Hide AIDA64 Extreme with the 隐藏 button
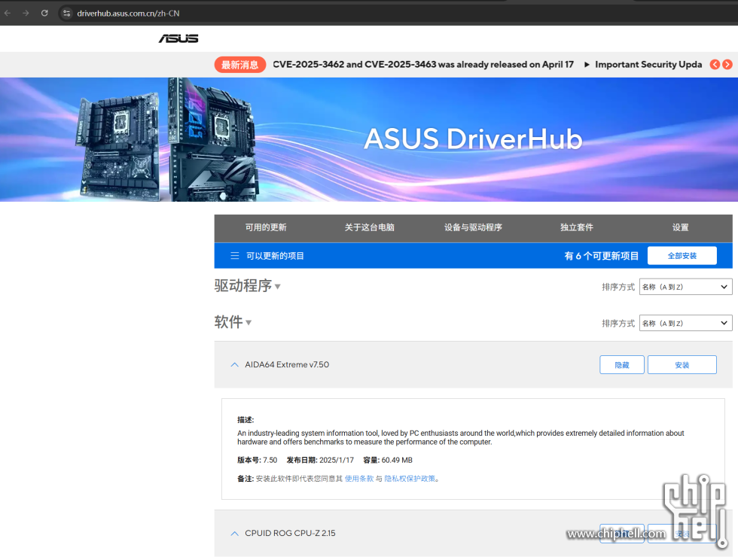The height and width of the screenshot is (560, 738). (x=622, y=365)
